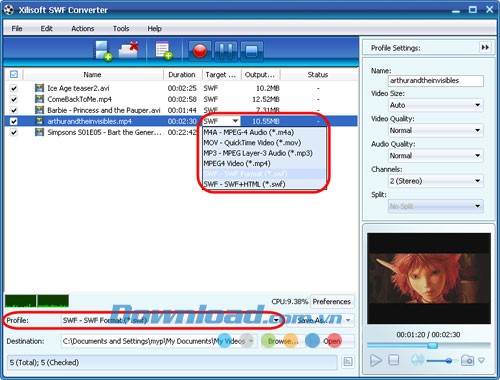
Task: Uncheck Barbie - Princess and the Pauper checkbox
Action: (x=14, y=110)
